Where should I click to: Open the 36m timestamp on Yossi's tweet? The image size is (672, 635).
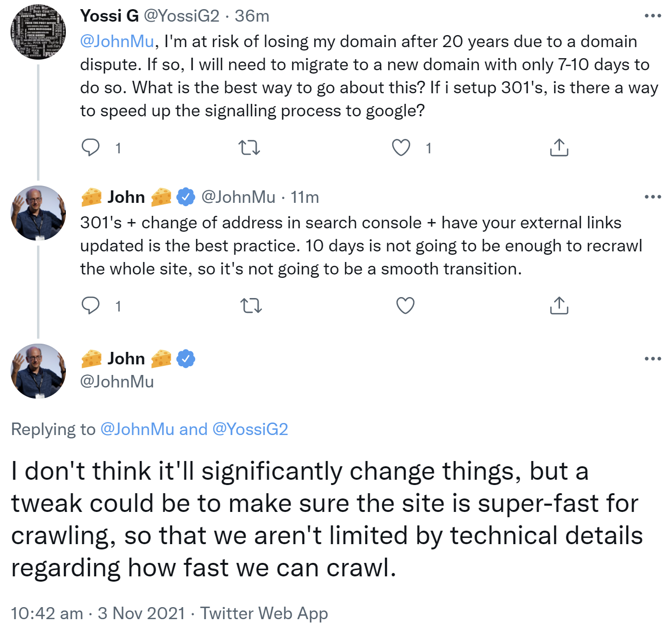tap(252, 16)
